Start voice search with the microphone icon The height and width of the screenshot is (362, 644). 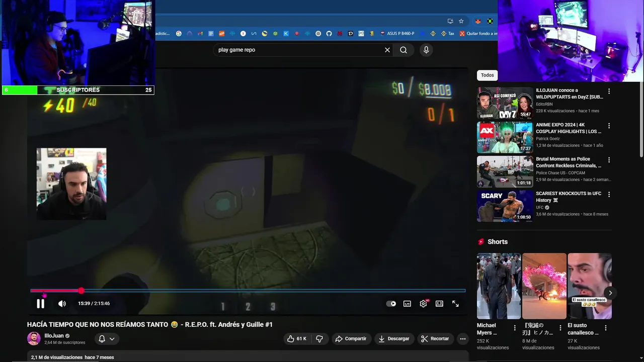pyautogui.click(x=426, y=50)
